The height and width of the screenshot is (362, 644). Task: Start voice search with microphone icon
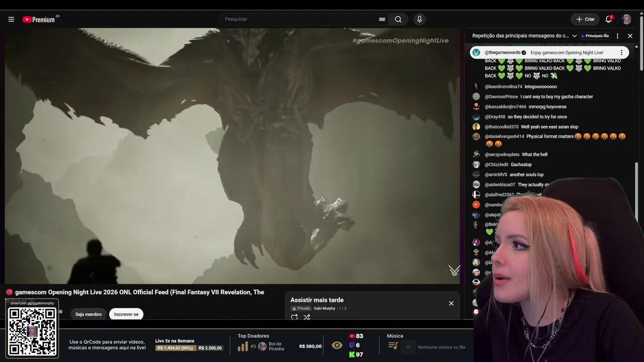click(x=420, y=19)
